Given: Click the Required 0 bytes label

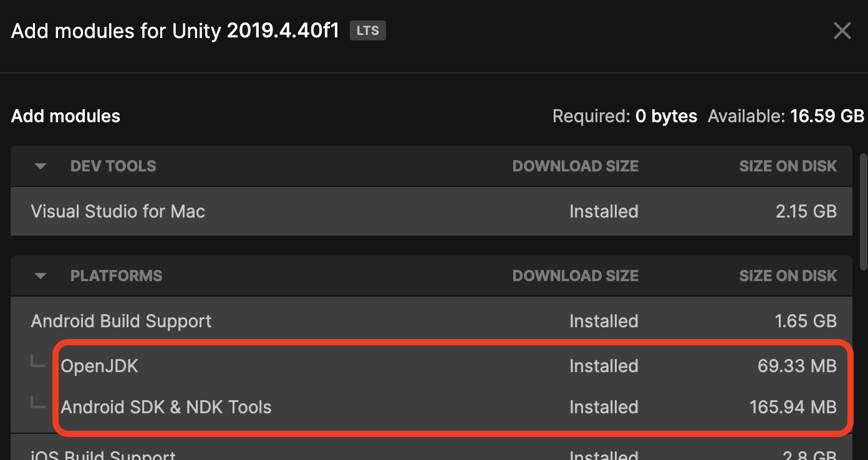Looking at the screenshot, I should [625, 116].
